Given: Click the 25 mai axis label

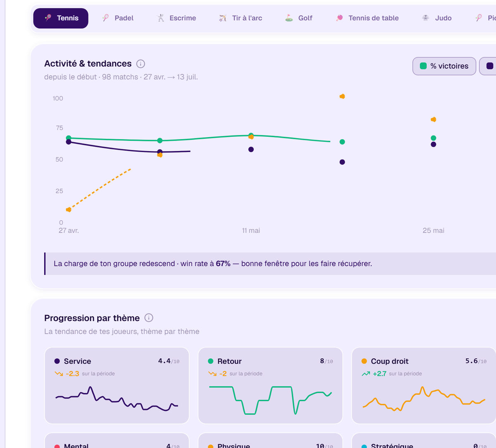Looking at the screenshot, I should pyautogui.click(x=433, y=231).
